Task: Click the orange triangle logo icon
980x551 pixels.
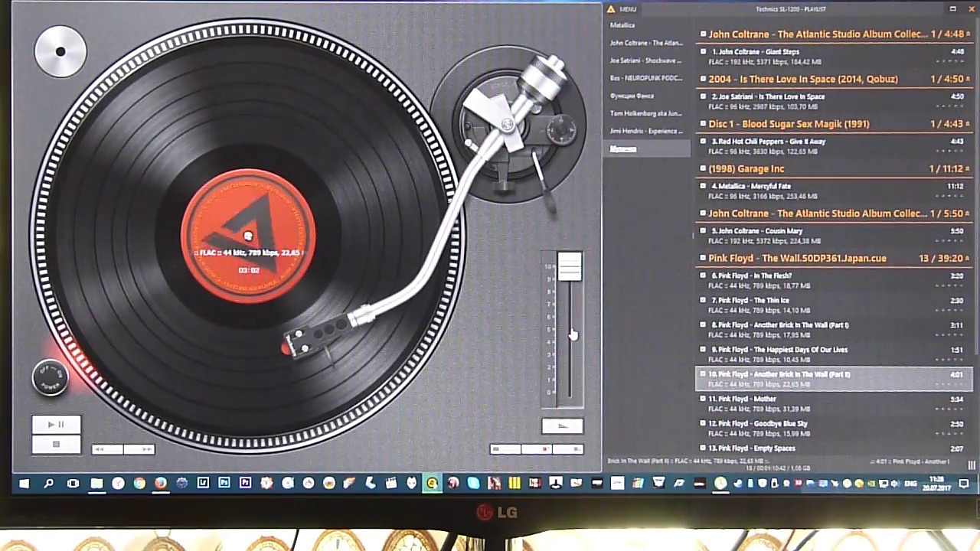Action: 611,9
